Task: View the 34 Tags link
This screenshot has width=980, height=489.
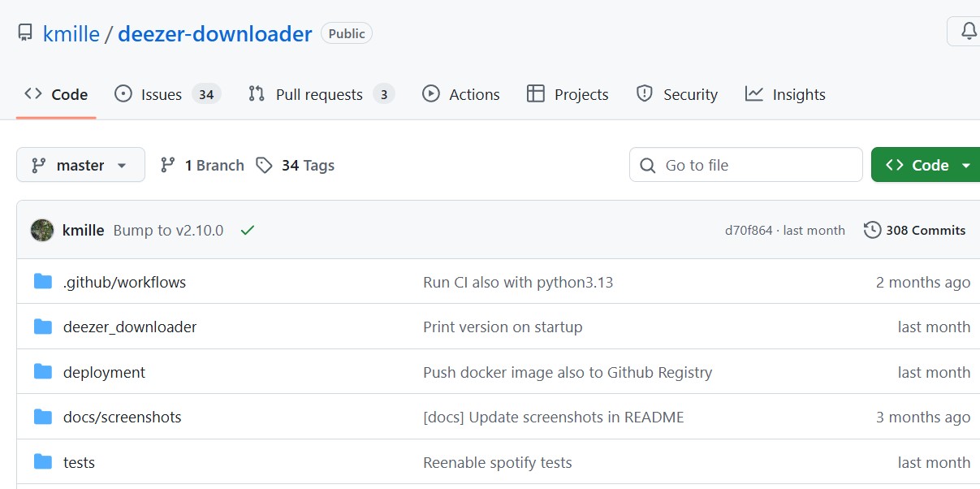Action: click(295, 165)
